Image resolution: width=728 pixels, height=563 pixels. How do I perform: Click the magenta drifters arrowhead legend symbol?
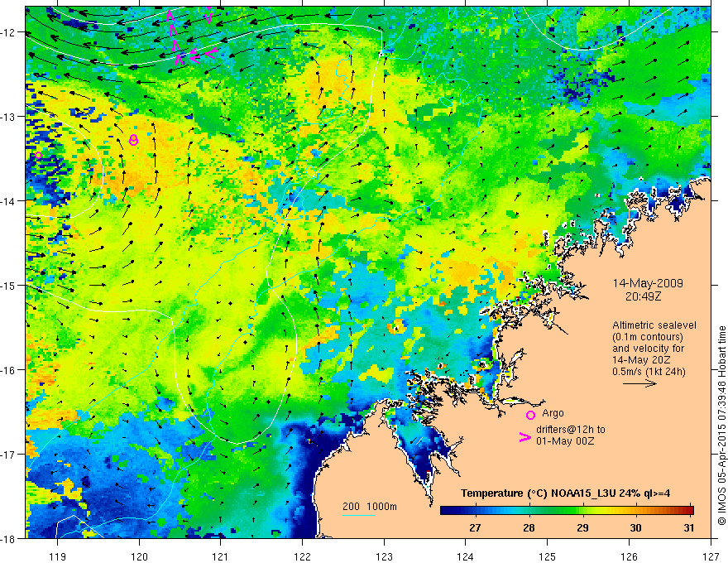tap(525, 437)
